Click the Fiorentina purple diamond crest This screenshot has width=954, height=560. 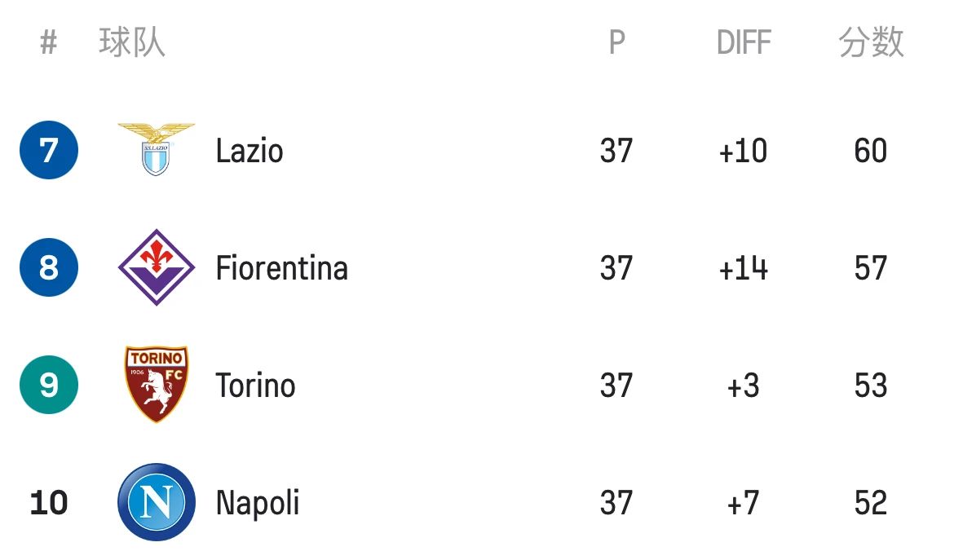157,267
